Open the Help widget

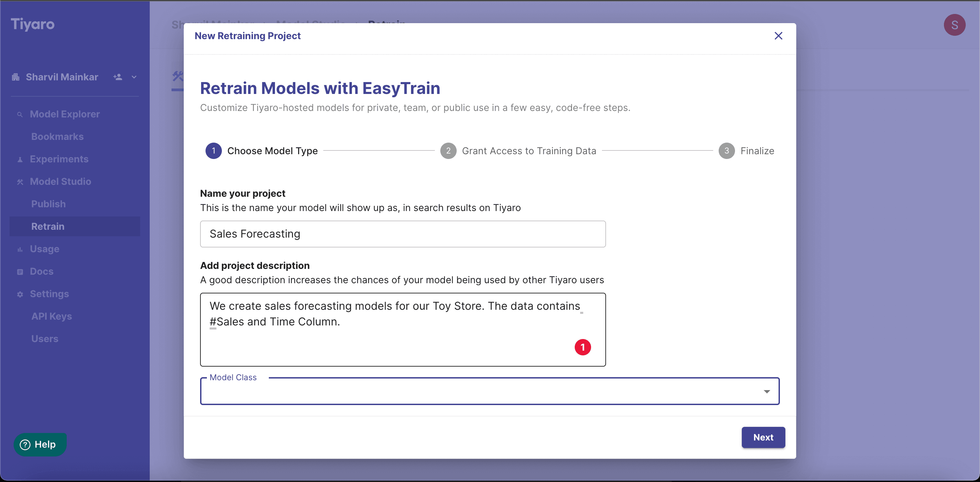(40, 444)
